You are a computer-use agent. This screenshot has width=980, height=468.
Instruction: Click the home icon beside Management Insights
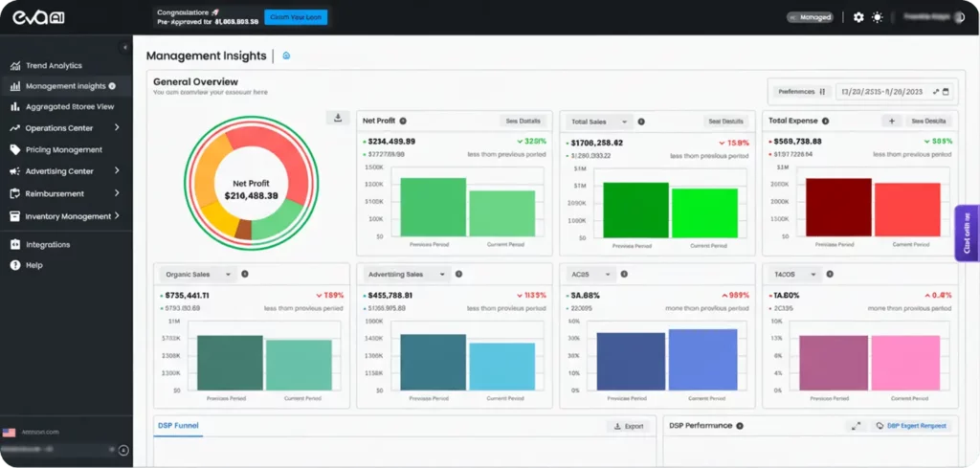click(x=286, y=56)
